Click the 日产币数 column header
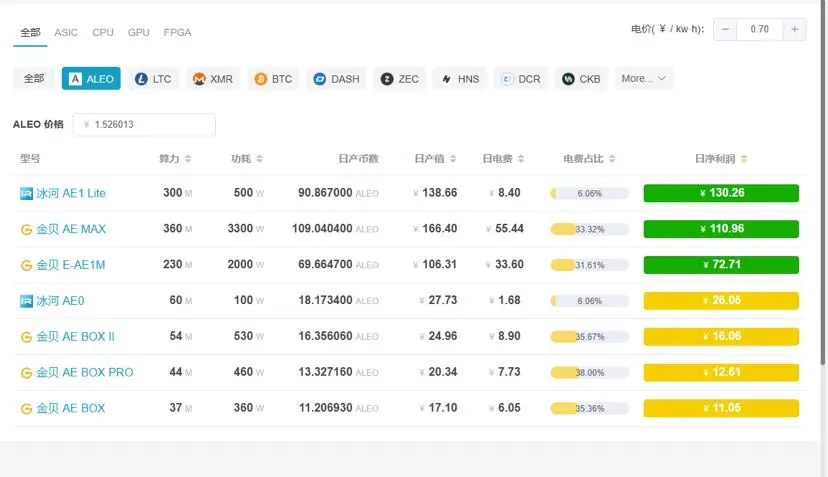This screenshot has height=477, width=828. coord(358,159)
